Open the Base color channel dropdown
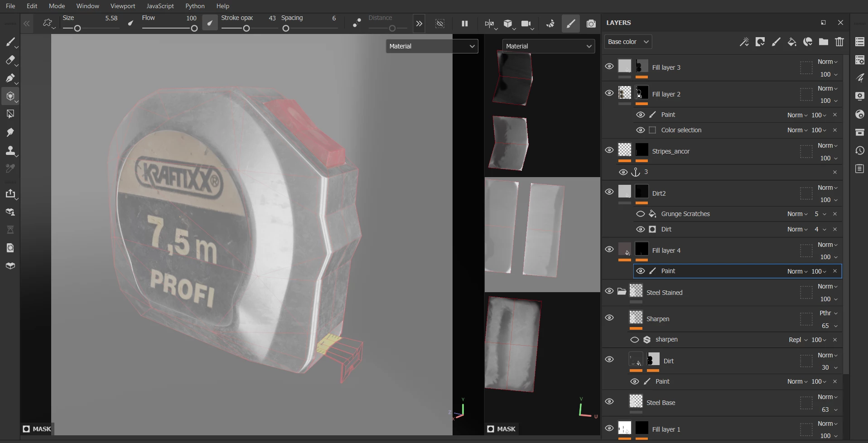868x443 pixels. [x=628, y=42]
